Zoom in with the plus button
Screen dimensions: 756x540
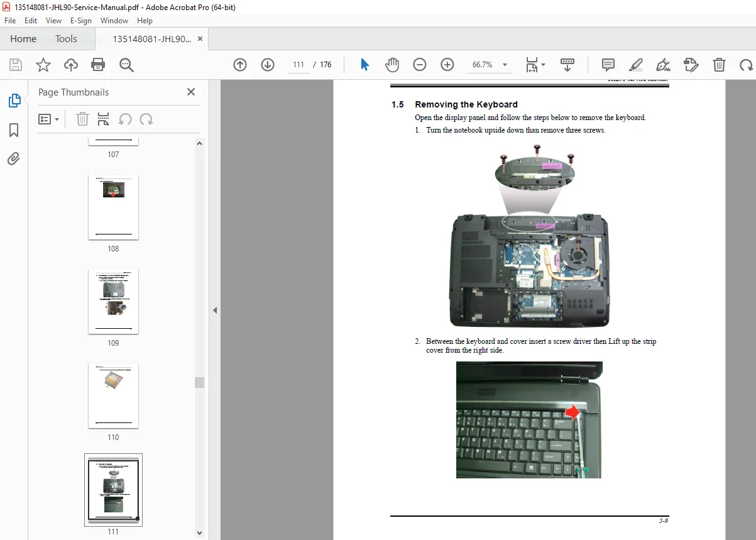pyautogui.click(x=447, y=65)
